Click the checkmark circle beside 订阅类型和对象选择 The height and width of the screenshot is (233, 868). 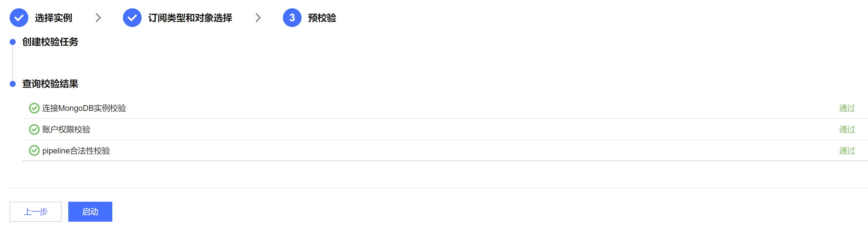click(x=132, y=18)
